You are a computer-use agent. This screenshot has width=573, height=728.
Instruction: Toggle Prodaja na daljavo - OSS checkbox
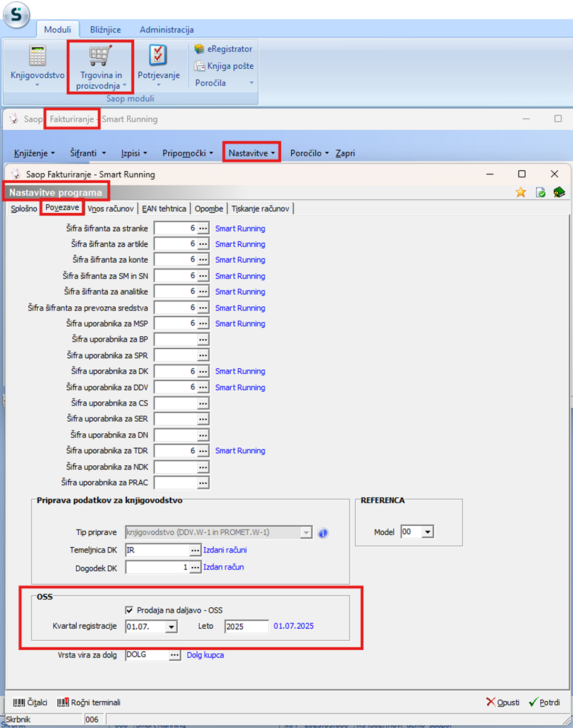click(129, 610)
